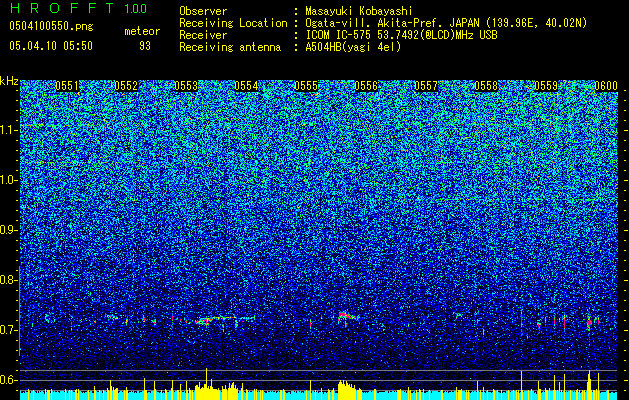Click the 0555 time marker
The height and width of the screenshot is (400, 629).
[x=306, y=86]
